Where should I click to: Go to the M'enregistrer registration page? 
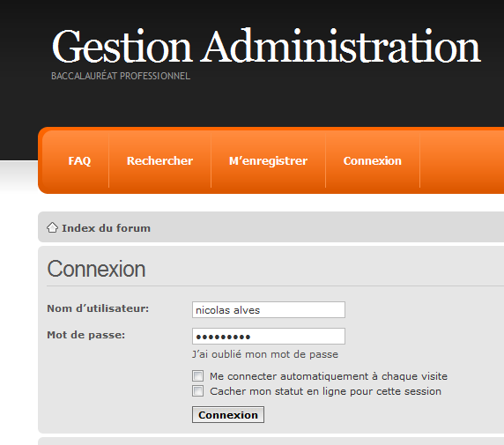pos(268,160)
